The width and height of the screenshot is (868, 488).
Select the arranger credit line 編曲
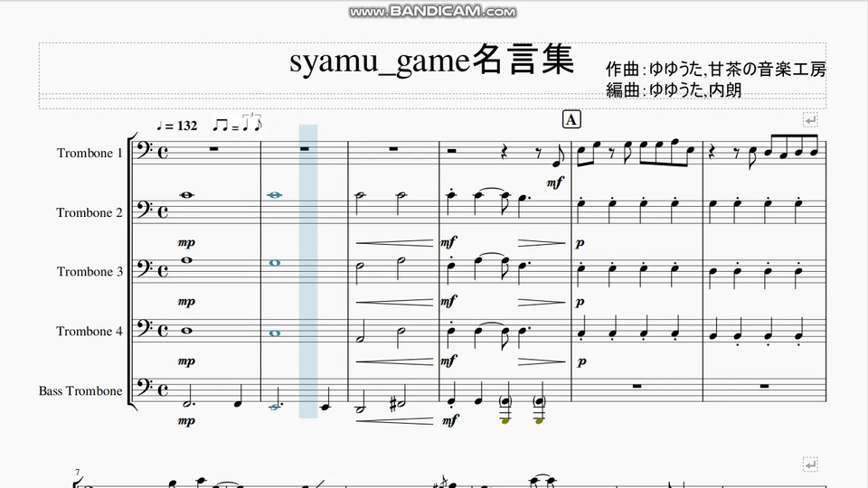point(674,89)
